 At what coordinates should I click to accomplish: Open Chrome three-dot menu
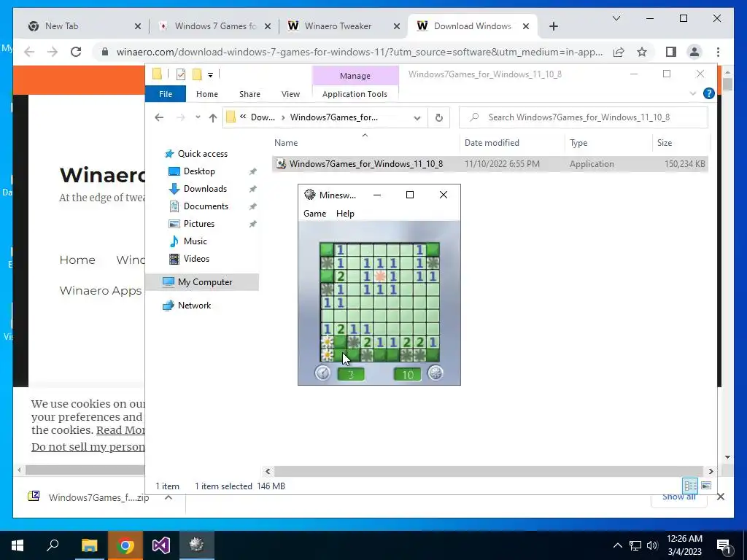(718, 52)
